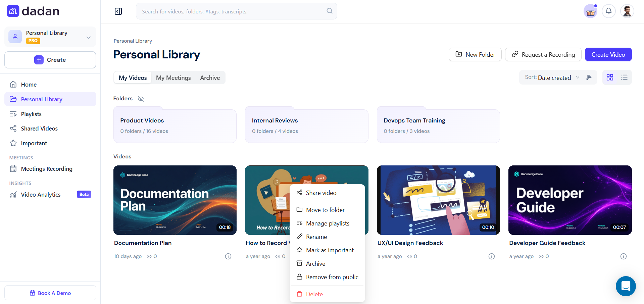Click the search magnifier icon

(330, 11)
